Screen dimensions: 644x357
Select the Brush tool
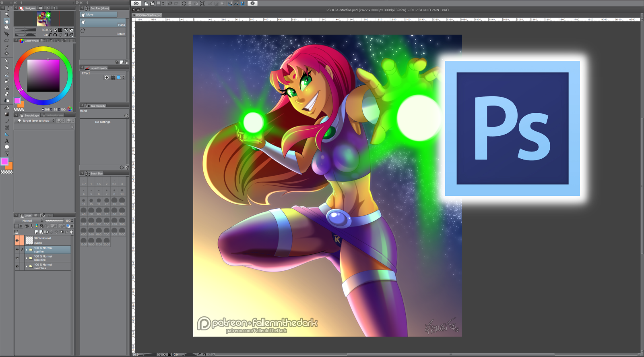click(x=6, y=75)
